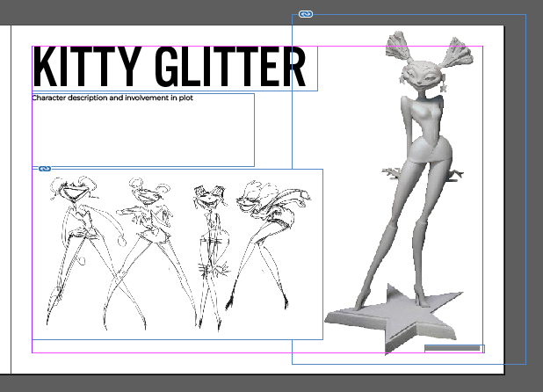Click the link badge above the figurine frame
The image size is (543, 392).
[306, 14]
